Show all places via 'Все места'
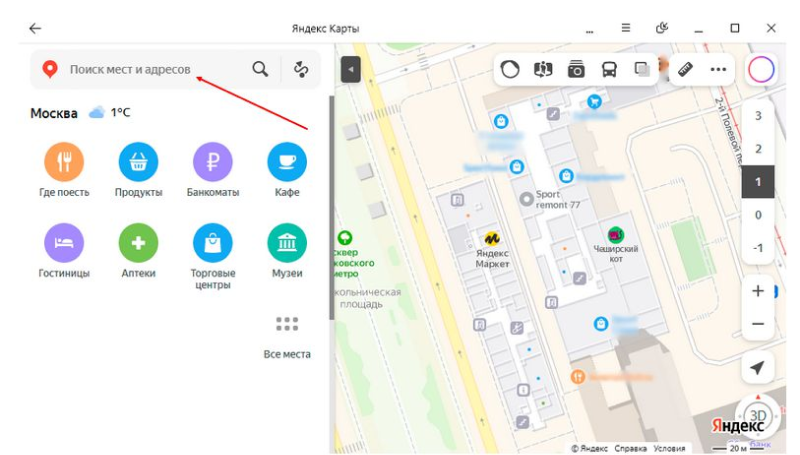 287,337
